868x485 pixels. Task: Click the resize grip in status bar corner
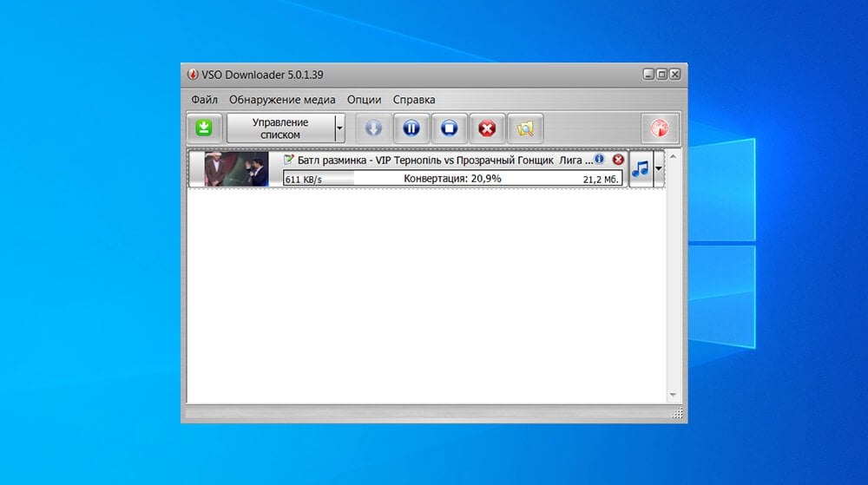(678, 413)
